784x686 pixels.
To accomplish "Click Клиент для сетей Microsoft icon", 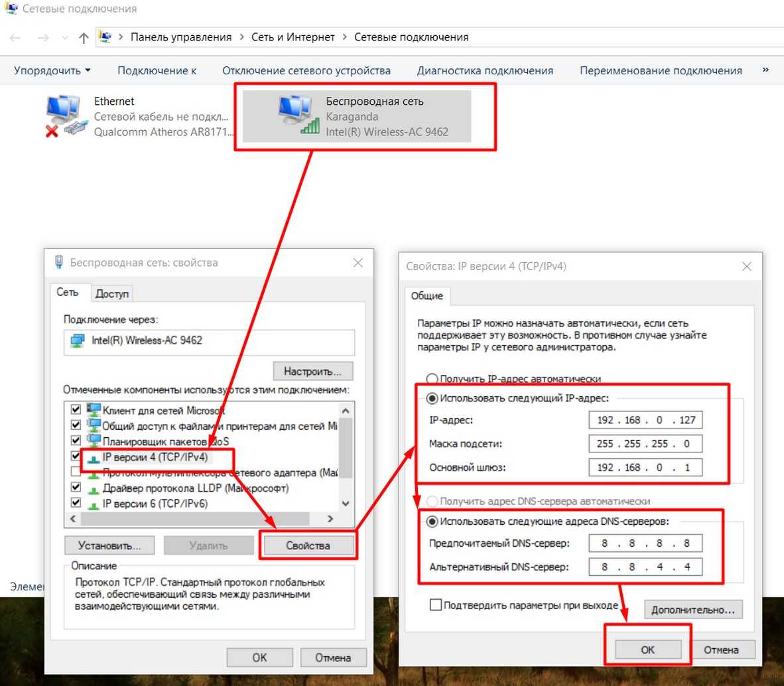I will click(x=94, y=409).
